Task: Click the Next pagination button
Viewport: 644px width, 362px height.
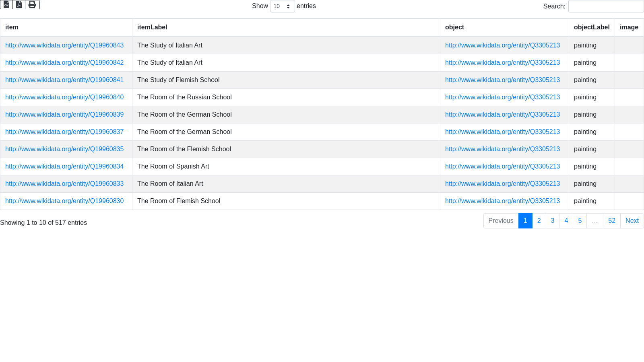Action: point(632,221)
